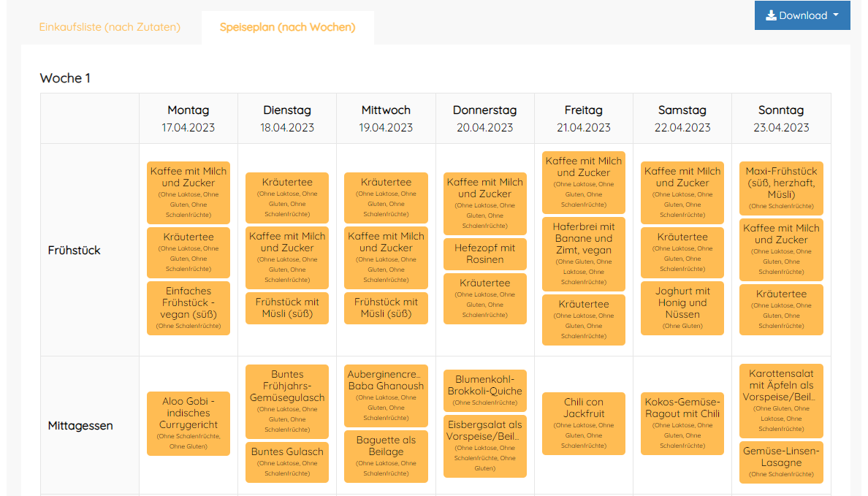Open Gemüse-Linsen-Lasagne on Sonntag
The width and height of the screenshot is (868, 496).
[x=781, y=462]
